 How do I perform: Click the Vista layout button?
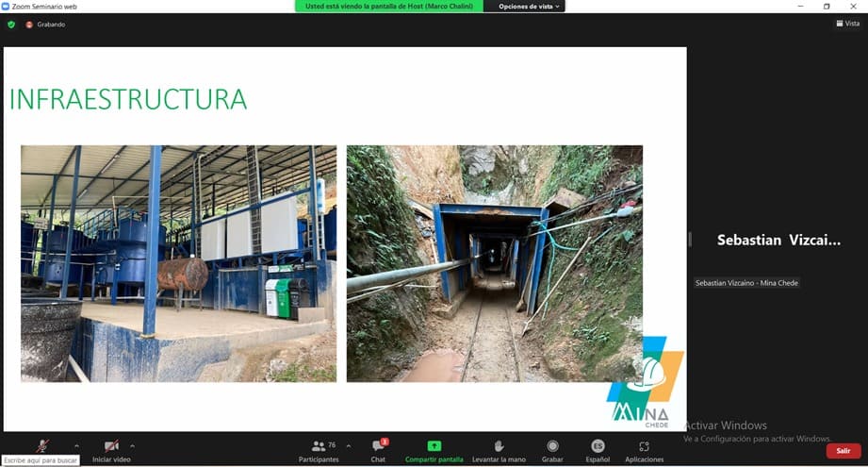click(x=848, y=24)
